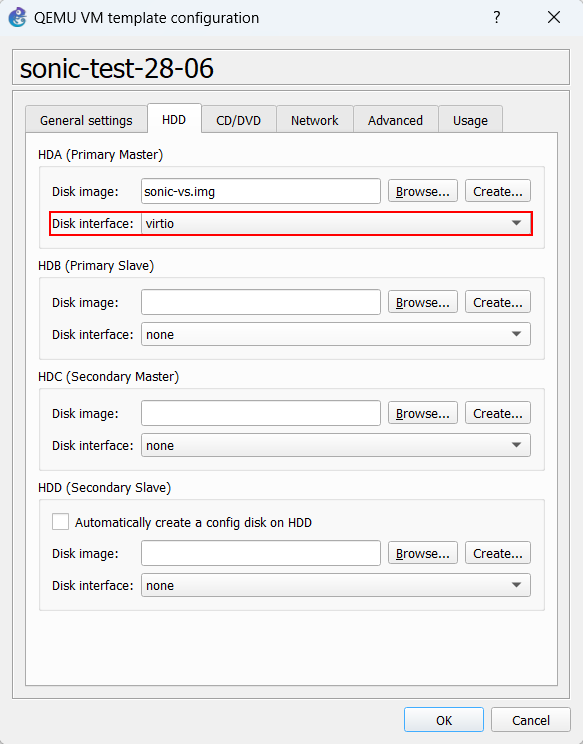Click the HDD (Secondary Slave) group label
The image size is (583, 744).
tap(104, 488)
